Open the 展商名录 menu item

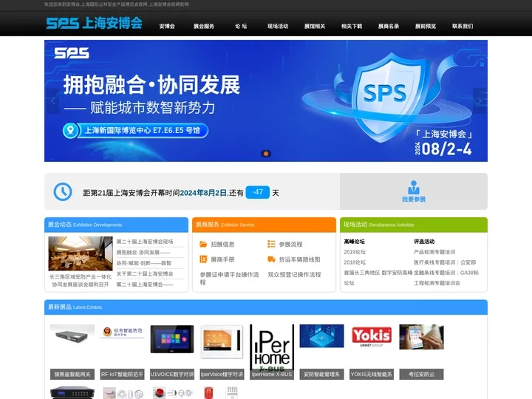(x=389, y=26)
